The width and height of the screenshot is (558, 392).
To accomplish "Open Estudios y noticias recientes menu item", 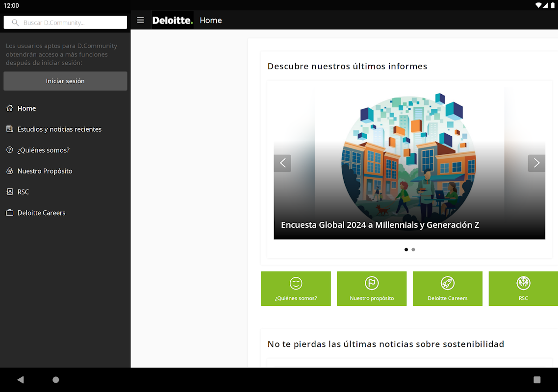I will click(65, 129).
